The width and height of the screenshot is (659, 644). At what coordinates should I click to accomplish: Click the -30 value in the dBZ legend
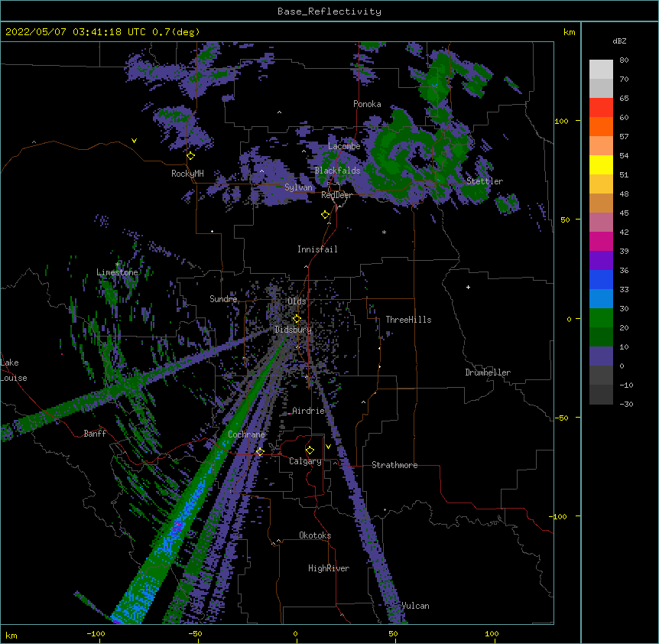[626, 404]
